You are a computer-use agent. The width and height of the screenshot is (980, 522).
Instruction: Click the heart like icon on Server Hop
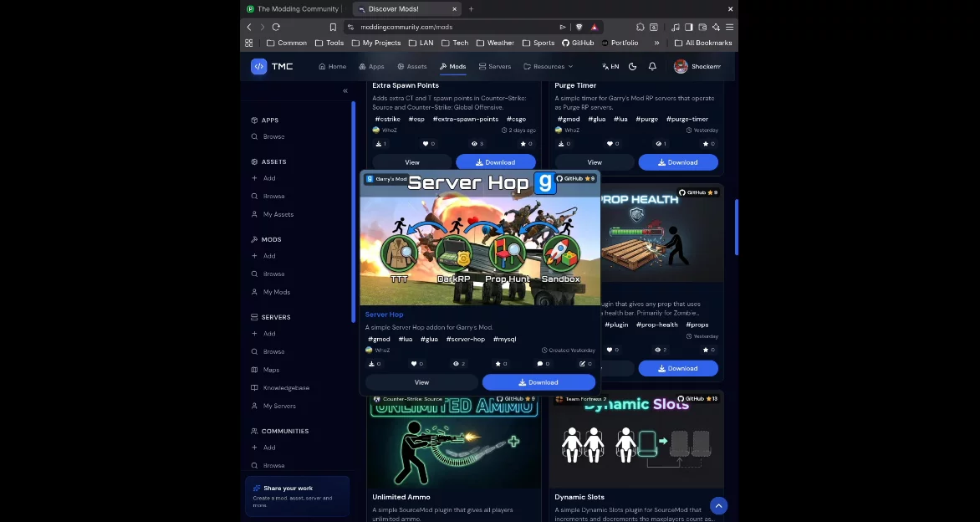[x=414, y=364]
